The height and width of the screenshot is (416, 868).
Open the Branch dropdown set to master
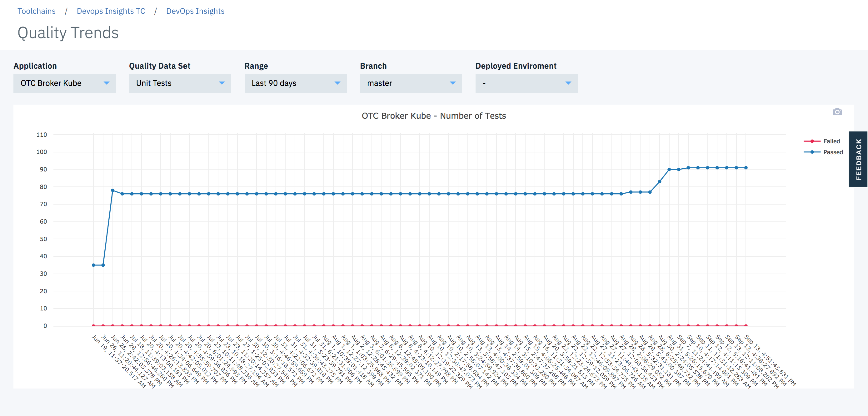411,83
